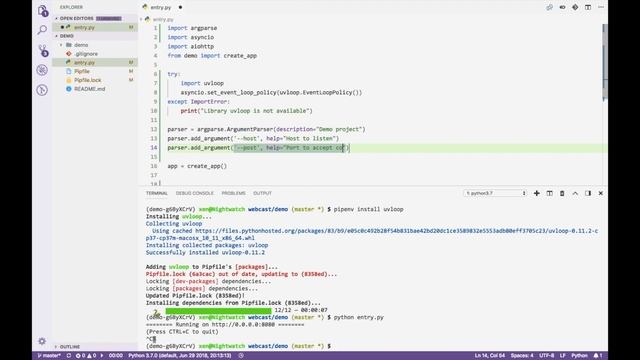Open the Search view in the activity bar
Viewport: 640px width, 360px height.
[x=42, y=30]
